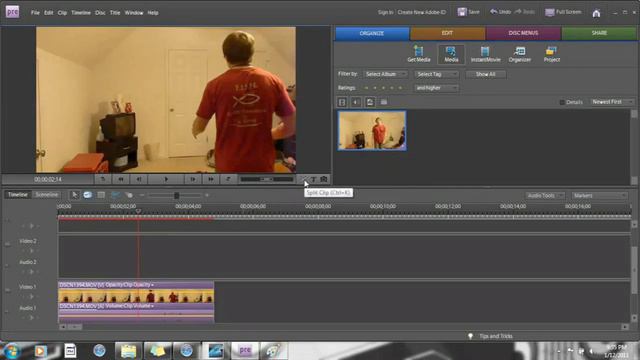Open the Select Album dropdown
The image size is (640, 360).
[x=385, y=74]
